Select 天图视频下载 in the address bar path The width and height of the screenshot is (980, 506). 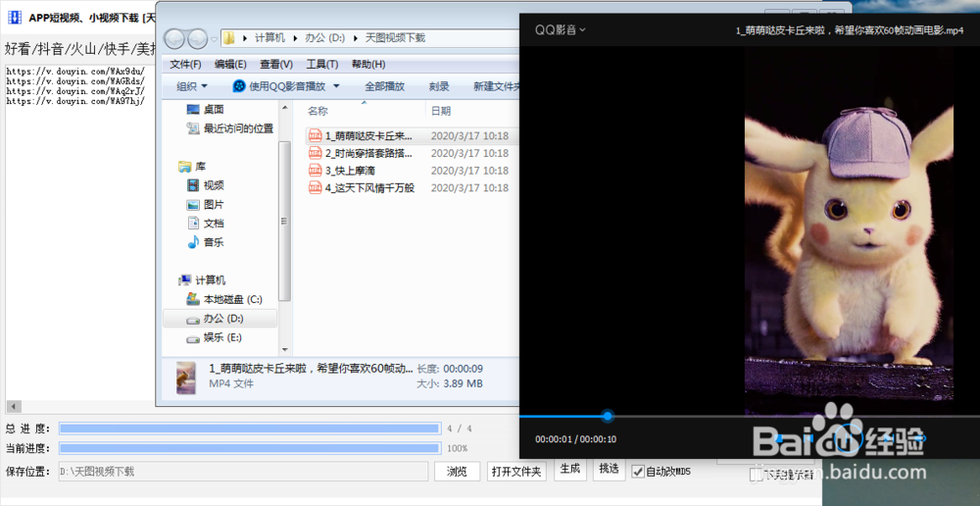pyautogui.click(x=394, y=38)
